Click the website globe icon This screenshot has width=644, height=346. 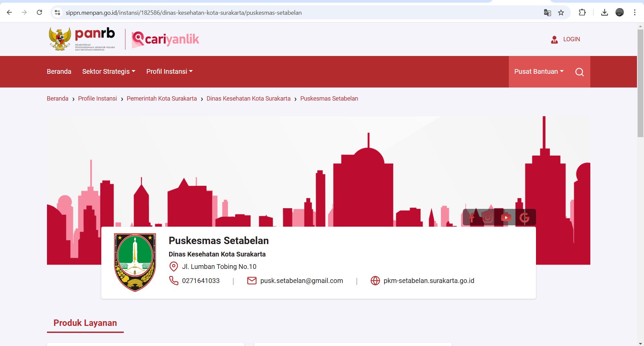click(375, 281)
